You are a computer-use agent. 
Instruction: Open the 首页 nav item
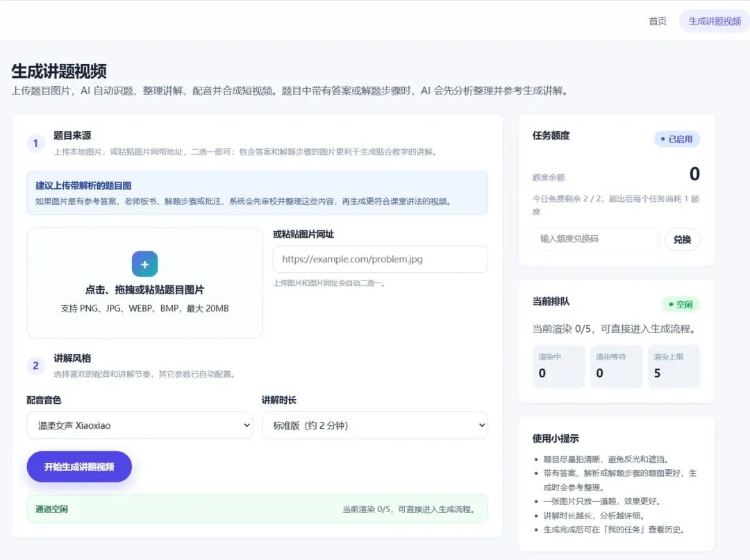(657, 21)
